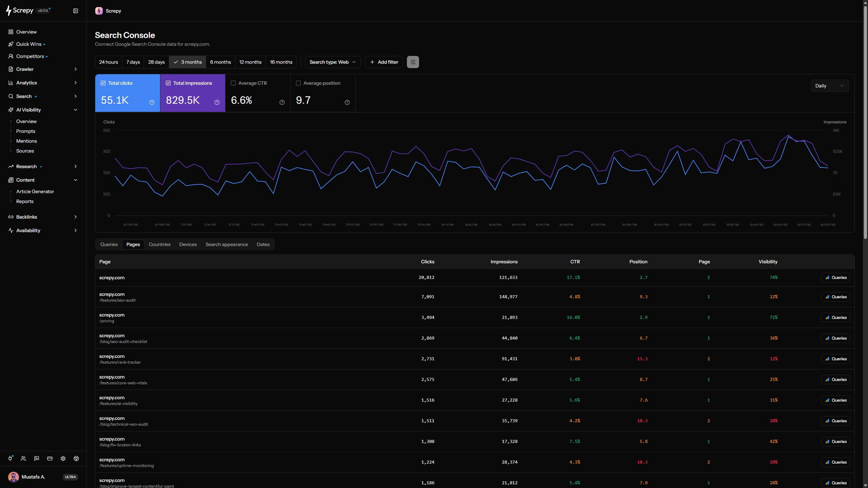Switch to the Devices tab
Image resolution: width=868 pixels, height=488 pixels.
(x=188, y=244)
